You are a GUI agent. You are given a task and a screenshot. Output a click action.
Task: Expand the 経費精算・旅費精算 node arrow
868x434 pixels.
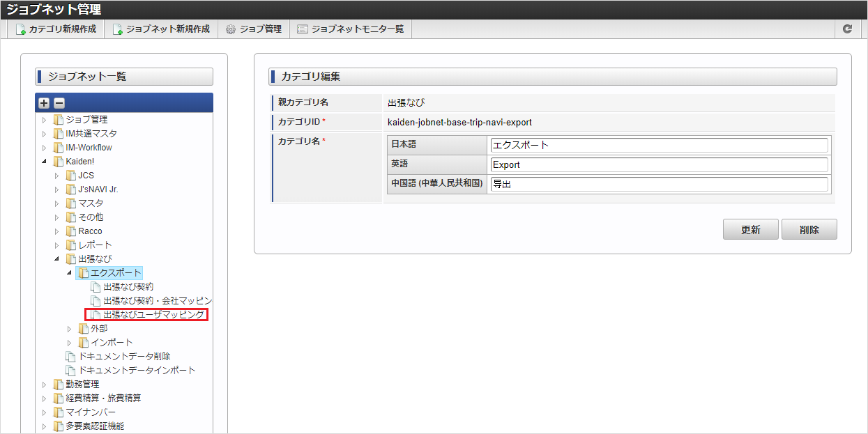45,398
